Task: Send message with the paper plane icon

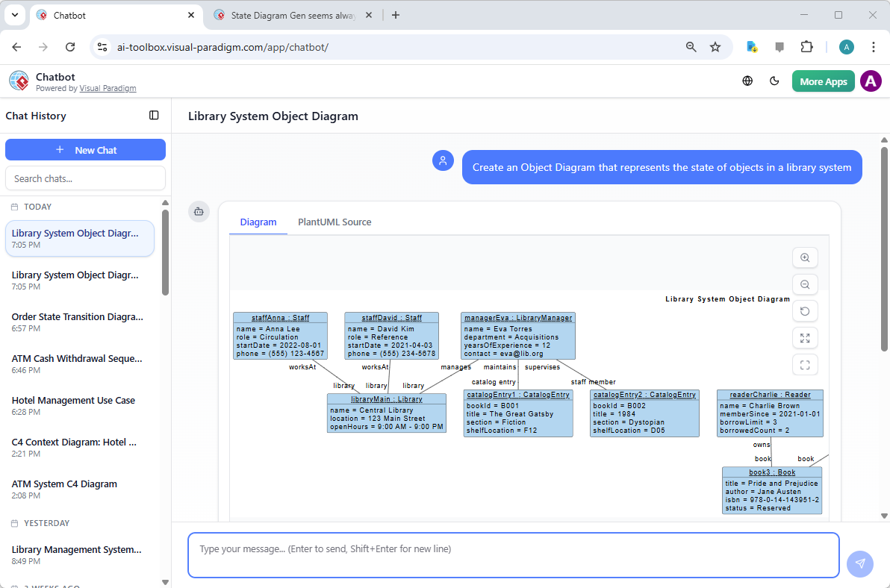Action: (x=859, y=564)
